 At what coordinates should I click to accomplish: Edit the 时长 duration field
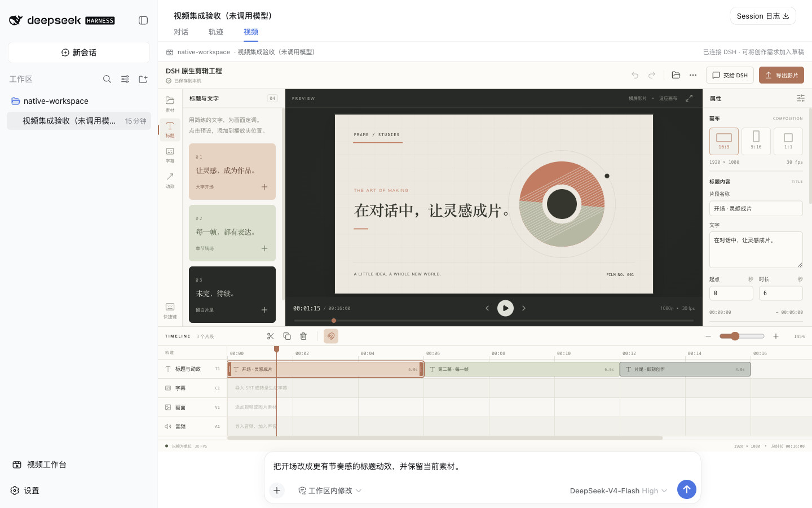click(x=781, y=293)
